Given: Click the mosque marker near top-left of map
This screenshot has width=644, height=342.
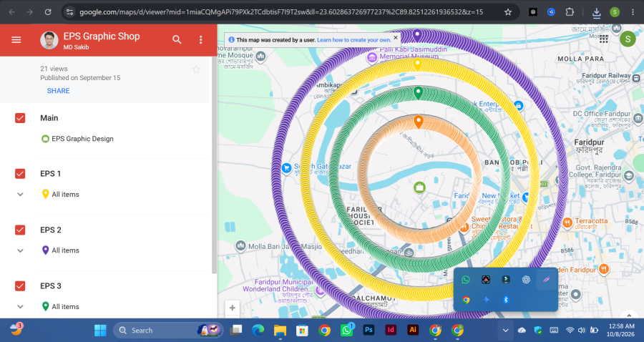Looking at the screenshot, I should [x=260, y=57].
